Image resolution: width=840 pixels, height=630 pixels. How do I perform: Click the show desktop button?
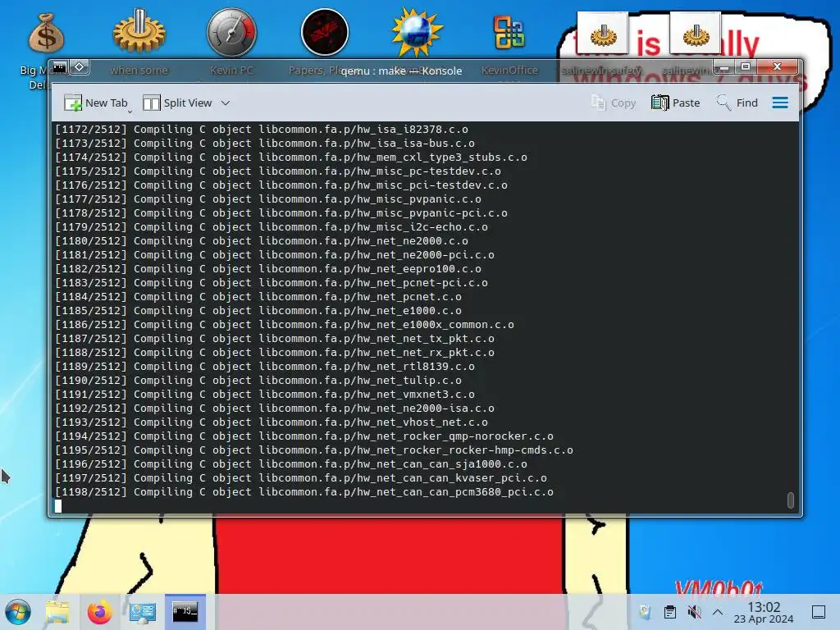pos(819,612)
